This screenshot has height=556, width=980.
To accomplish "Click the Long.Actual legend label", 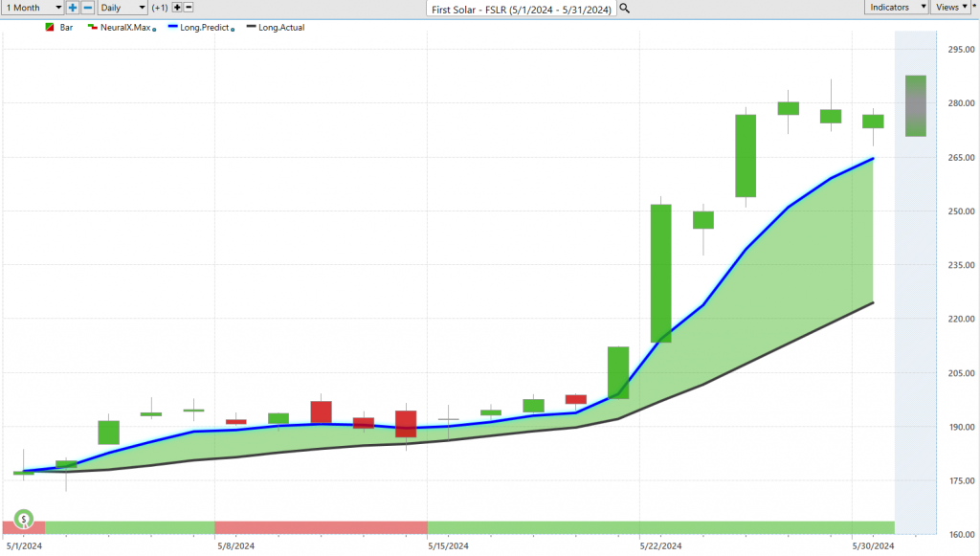I will [x=281, y=28].
